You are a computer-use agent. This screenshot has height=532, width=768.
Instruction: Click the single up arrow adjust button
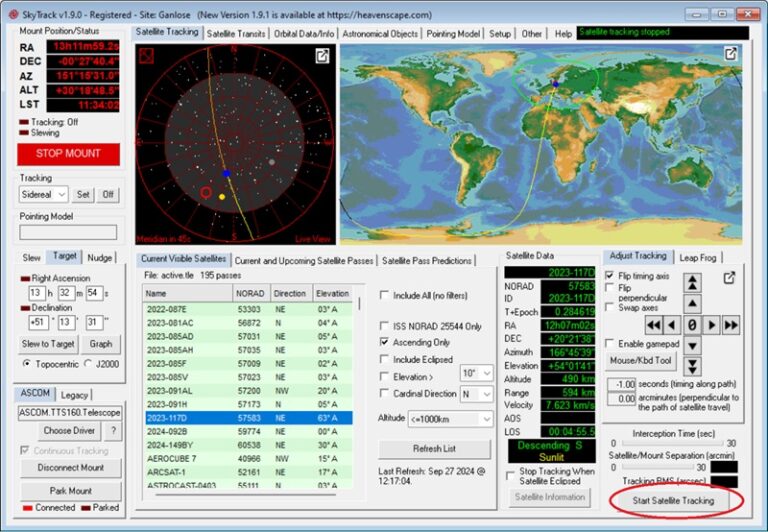[x=692, y=304]
